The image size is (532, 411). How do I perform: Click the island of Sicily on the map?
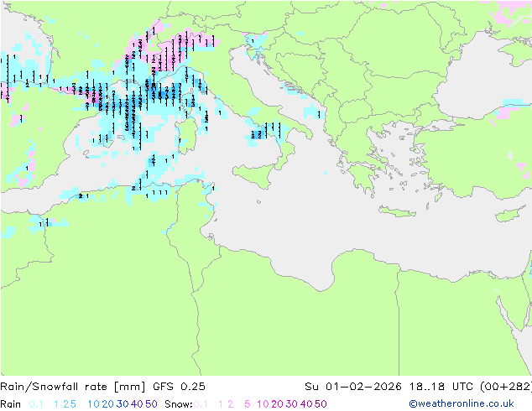[x=254, y=174]
